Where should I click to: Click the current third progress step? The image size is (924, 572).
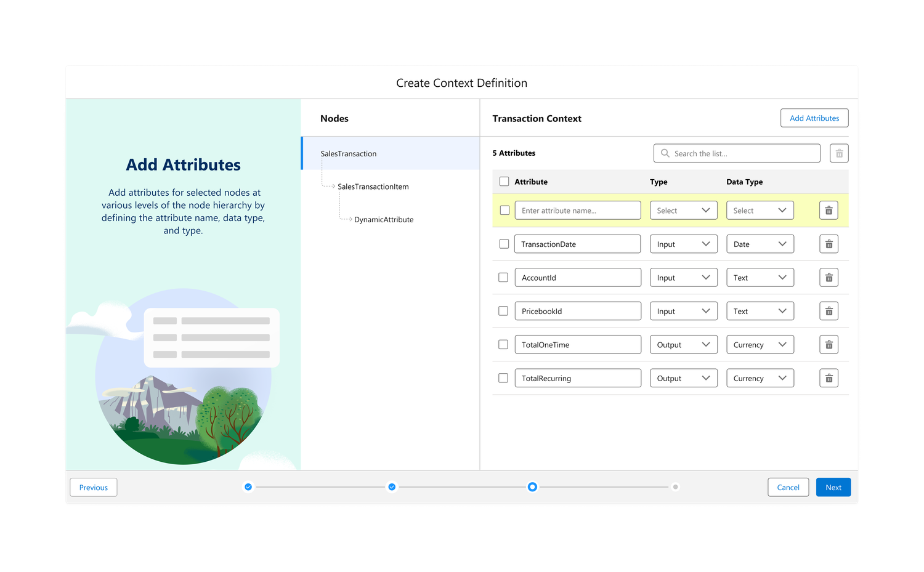[x=532, y=487]
